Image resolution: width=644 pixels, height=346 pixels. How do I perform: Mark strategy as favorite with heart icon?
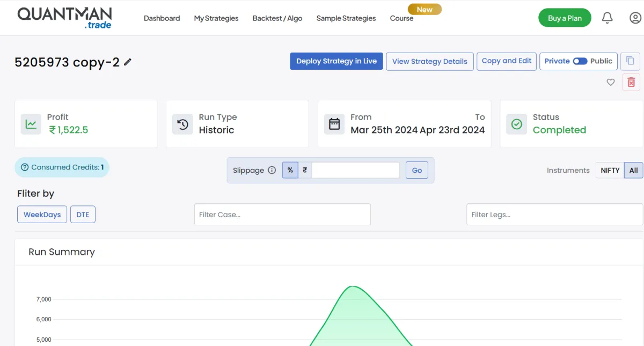pos(610,82)
